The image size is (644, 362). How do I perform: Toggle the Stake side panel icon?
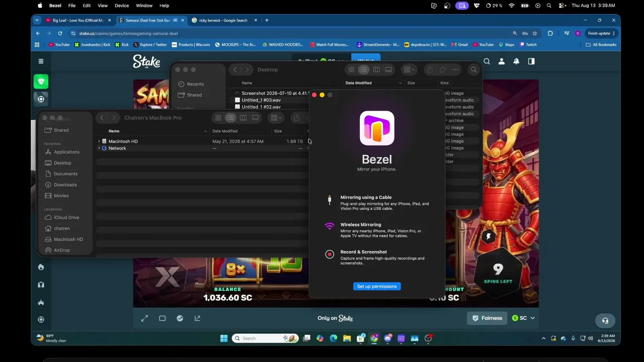pos(531,61)
